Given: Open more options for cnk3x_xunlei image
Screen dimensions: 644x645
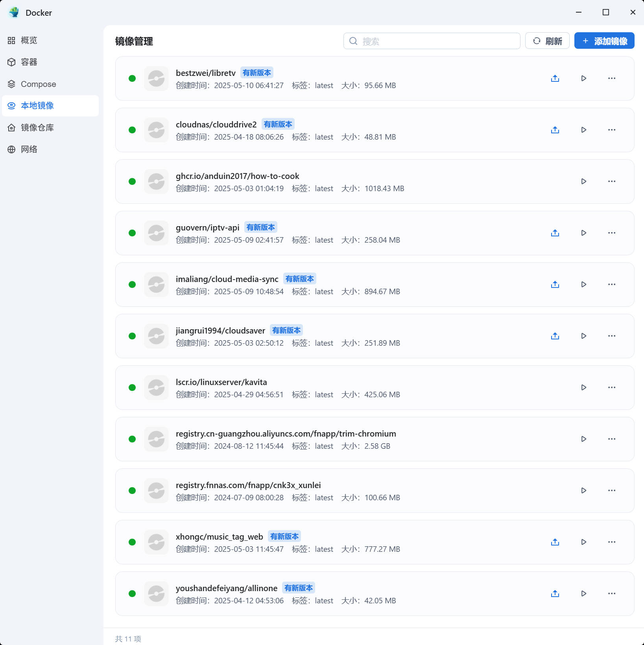Looking at the screenshot, I should coord(612,490).
